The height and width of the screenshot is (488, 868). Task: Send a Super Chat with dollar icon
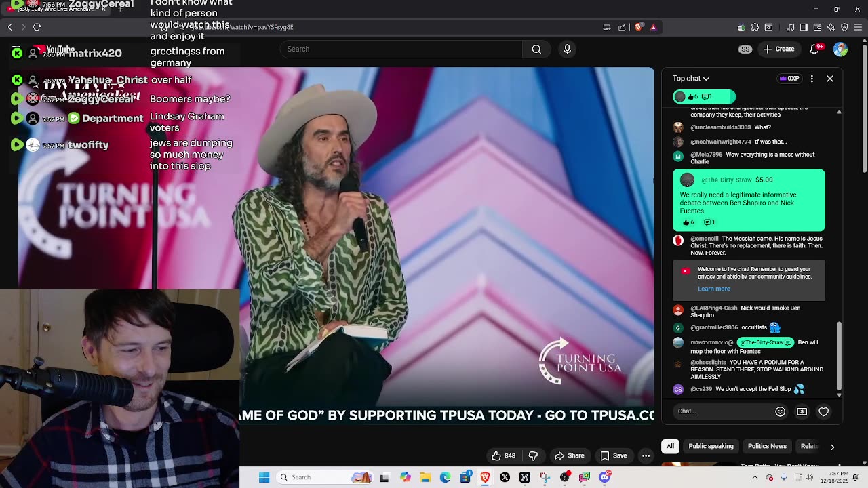[802, 411]
